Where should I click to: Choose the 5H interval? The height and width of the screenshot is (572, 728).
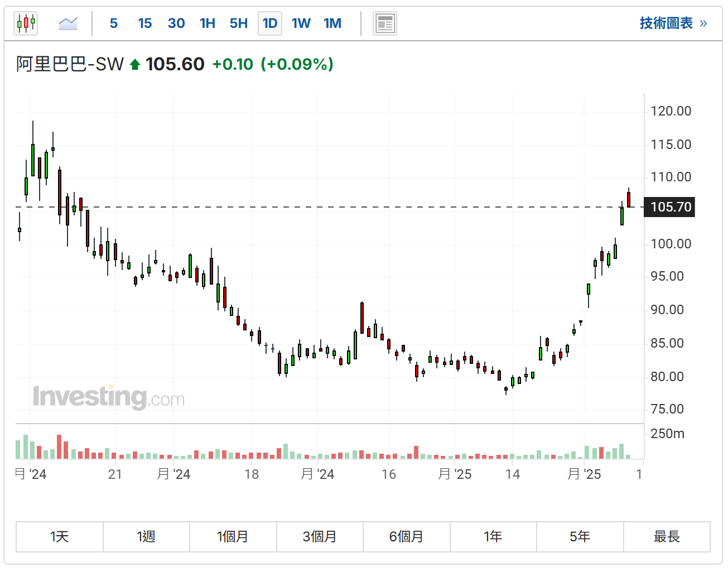tap(239, 23)
